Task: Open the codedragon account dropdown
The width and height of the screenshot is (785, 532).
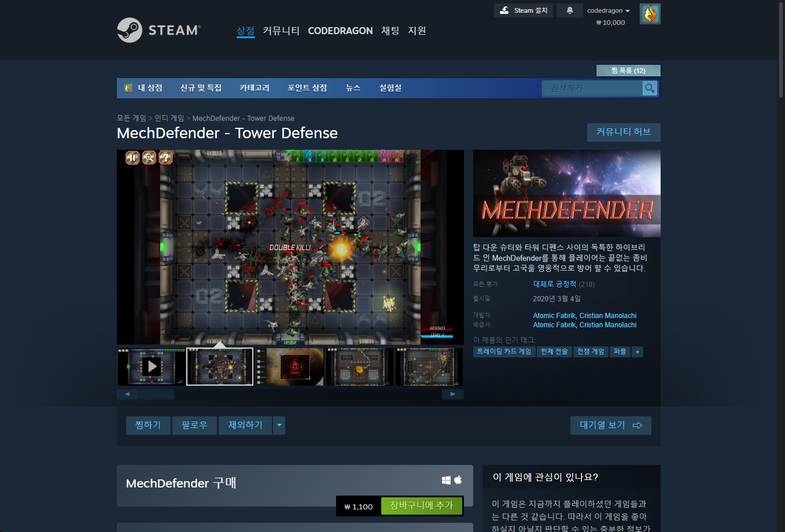Action: pyautogui.click(x=609, y=10)
